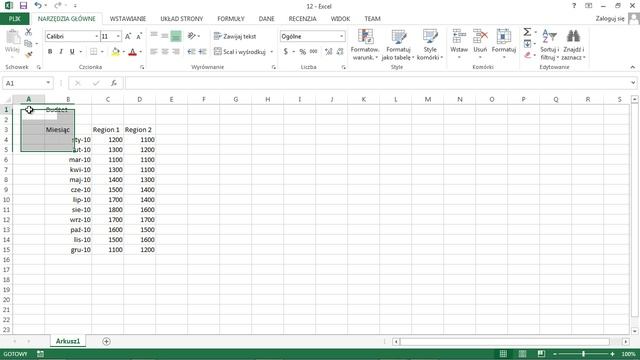Open Sortuj i filtruj menu
The image size is (640, 360).
pos(549,44)
